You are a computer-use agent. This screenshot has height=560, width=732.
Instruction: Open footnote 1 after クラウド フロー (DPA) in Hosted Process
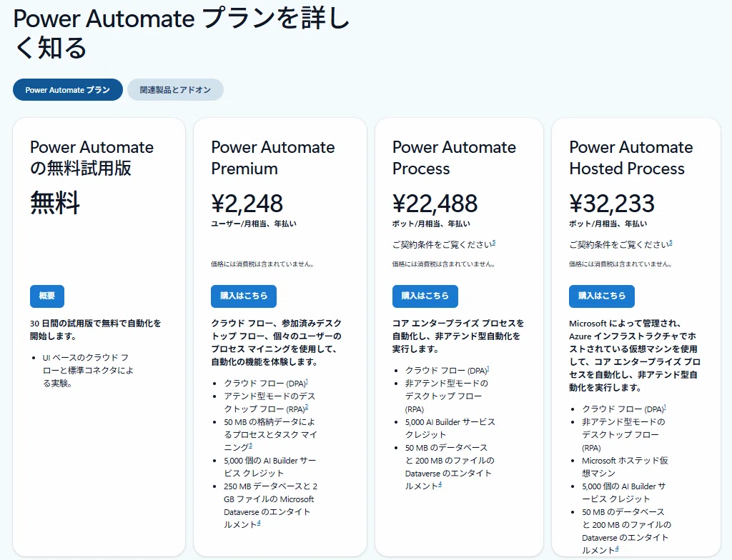(x=665, y=407)
